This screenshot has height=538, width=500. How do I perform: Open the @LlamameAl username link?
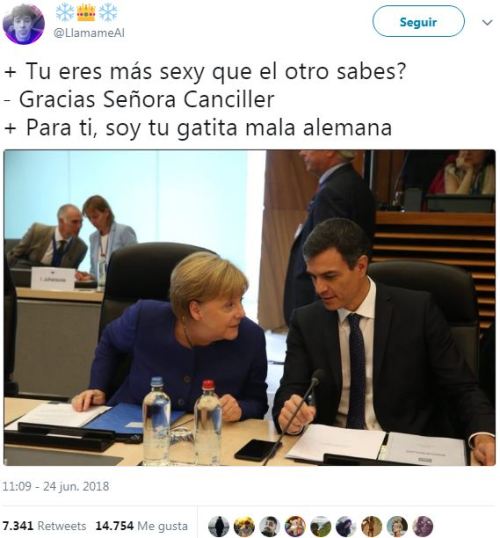point(89,33)
